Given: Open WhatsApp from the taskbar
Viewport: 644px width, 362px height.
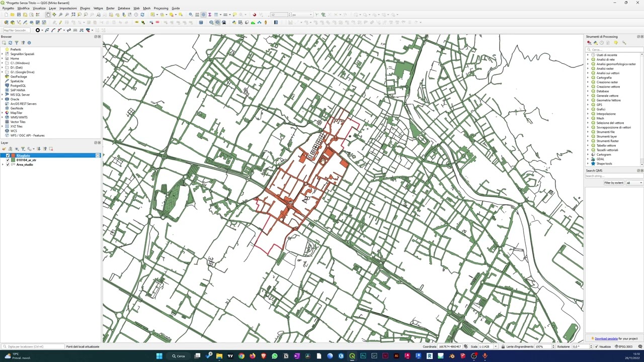Looking at the screenshot, I should [x=274, y=356].
